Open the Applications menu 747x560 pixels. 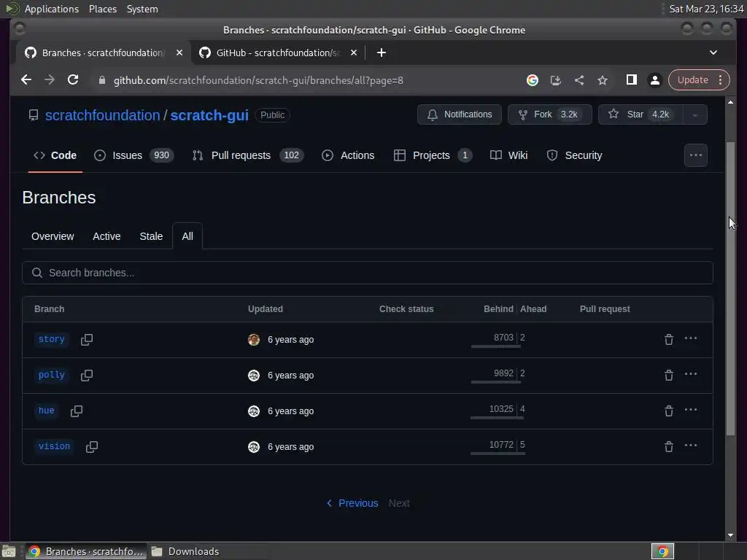coord(52,9)
